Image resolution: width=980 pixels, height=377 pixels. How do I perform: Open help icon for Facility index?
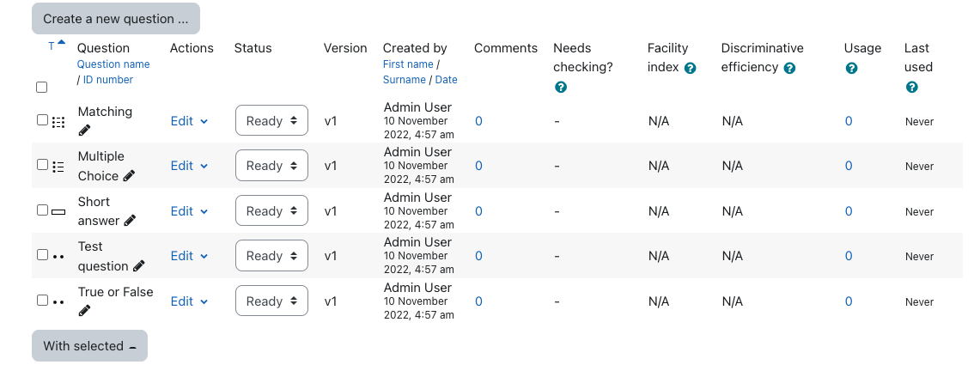(x=690, y=68)
